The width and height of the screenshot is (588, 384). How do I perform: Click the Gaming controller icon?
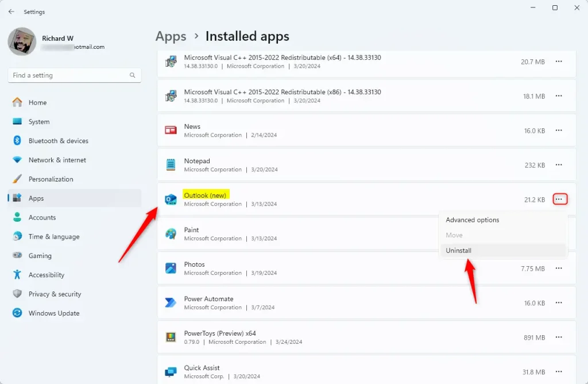17,255
